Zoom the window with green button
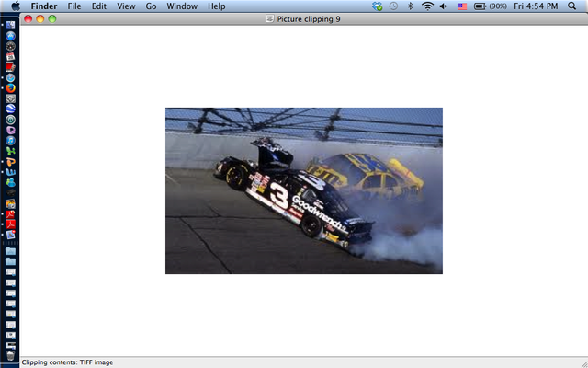 (52, 18)
